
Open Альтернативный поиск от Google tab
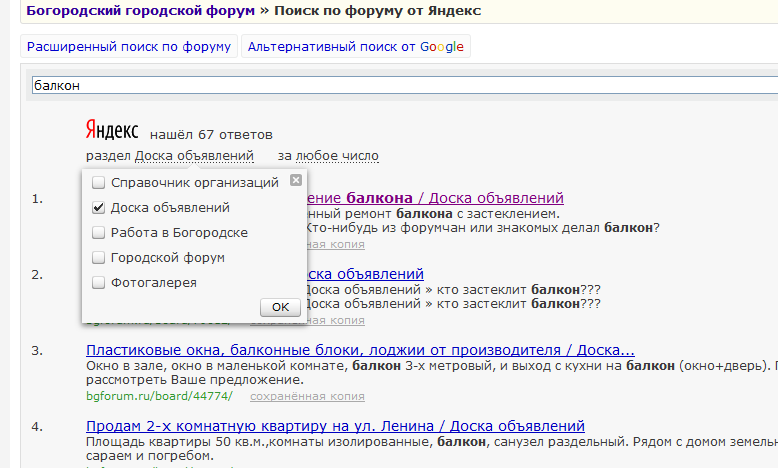coord(355,47)
